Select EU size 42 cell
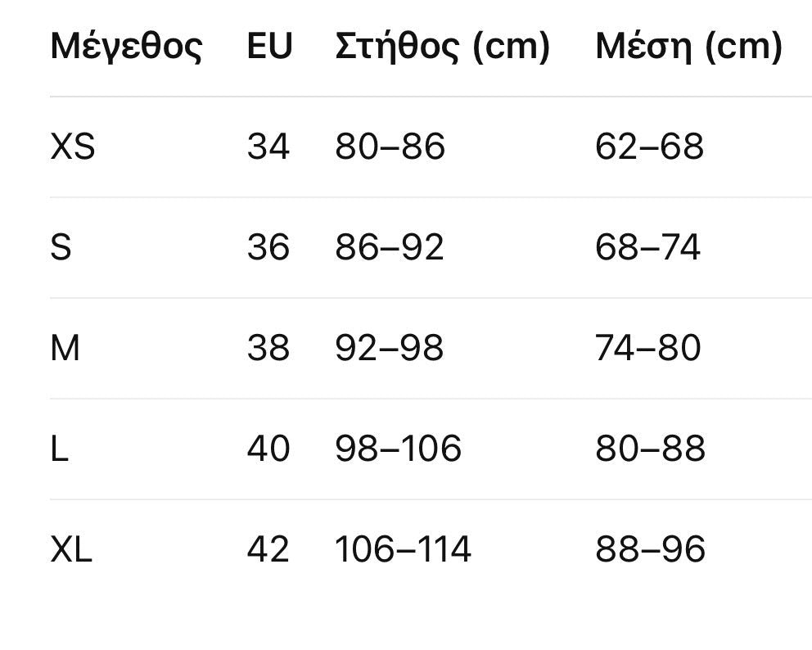 (x=268, y=549)
